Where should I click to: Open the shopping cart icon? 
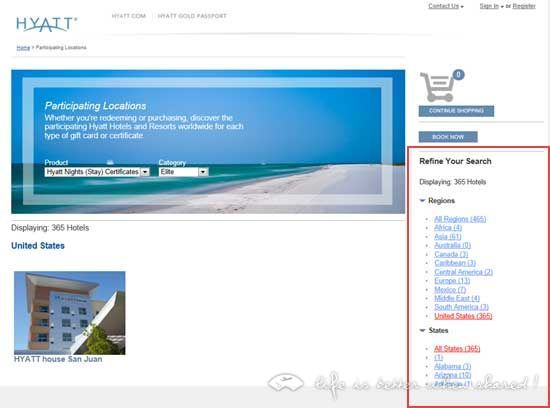(x=437, y=87)
